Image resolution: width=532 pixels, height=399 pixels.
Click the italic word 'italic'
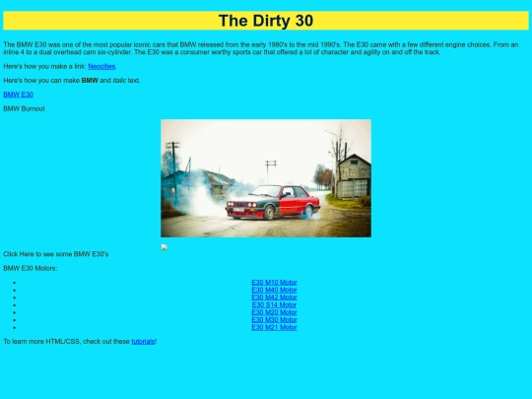[119, 81]
